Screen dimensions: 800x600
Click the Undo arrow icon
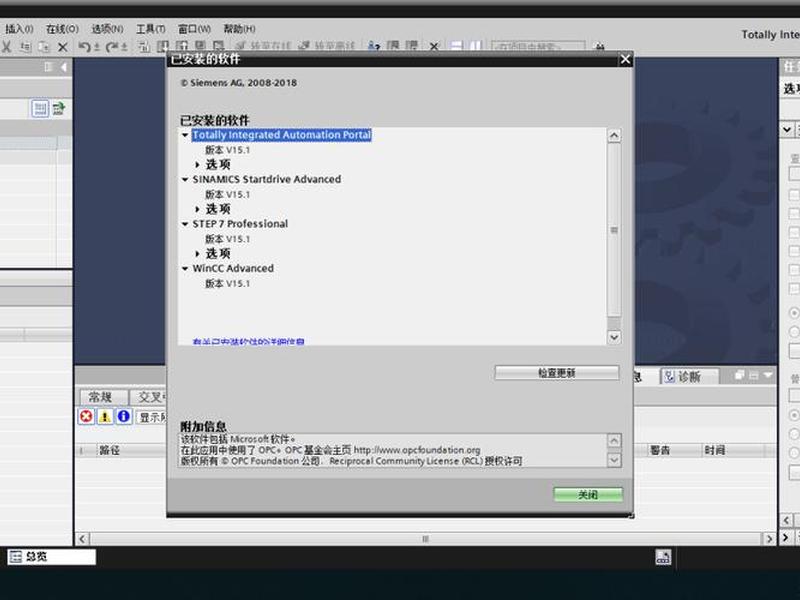click(84, 47)
